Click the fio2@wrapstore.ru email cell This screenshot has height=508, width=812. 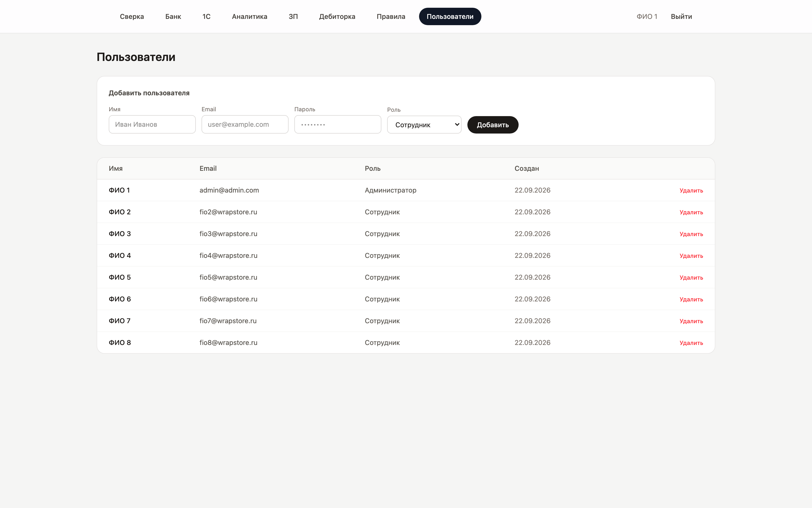pos(228,212)
